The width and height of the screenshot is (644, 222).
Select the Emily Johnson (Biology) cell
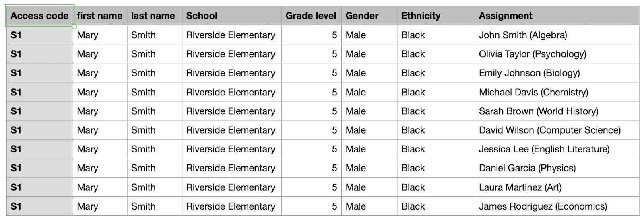click(x=557, y=73)
